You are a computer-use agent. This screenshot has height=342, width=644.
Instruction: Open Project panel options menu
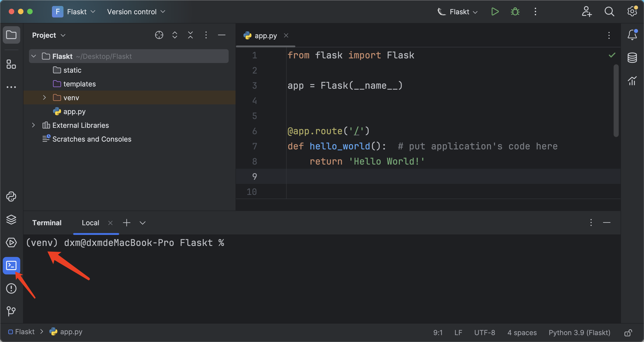pyautogui.click(x=206, y=35)
